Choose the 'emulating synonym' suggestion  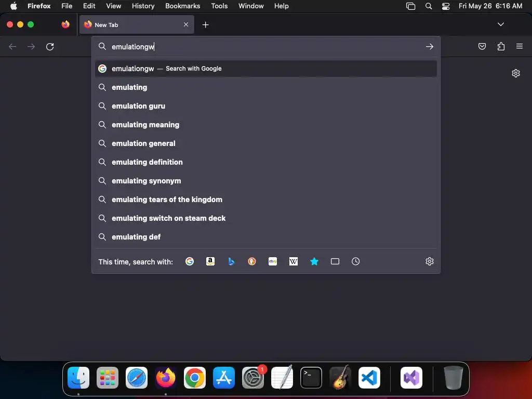(266, 180)
